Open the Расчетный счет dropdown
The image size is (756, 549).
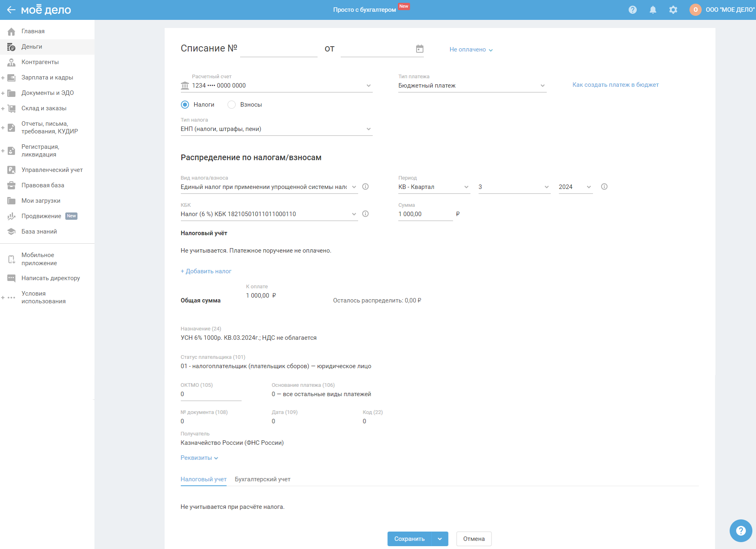point(277,86)
